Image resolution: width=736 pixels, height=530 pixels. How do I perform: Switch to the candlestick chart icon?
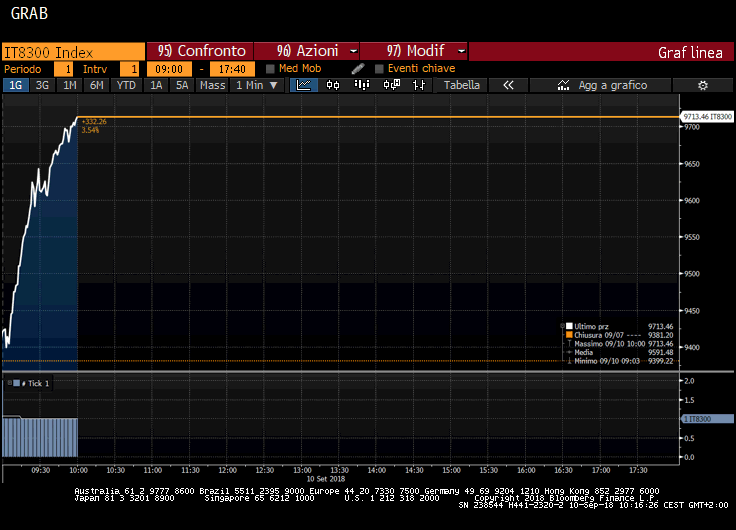pyautogui.click(x=333, y=86)
